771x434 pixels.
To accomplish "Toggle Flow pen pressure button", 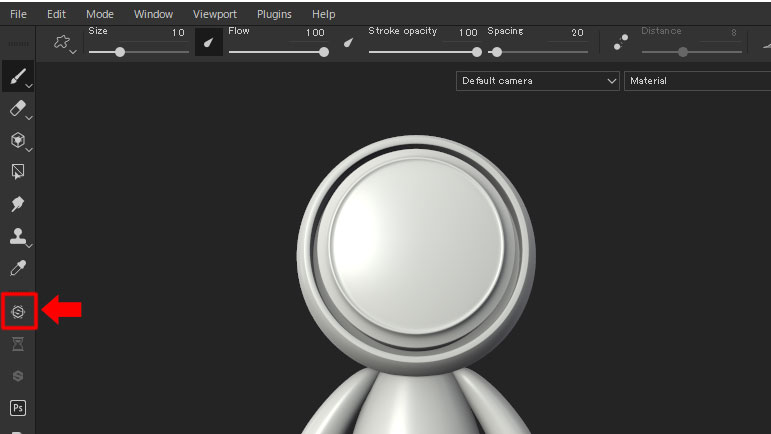I will pyautogui.click(x=349, y=42).
